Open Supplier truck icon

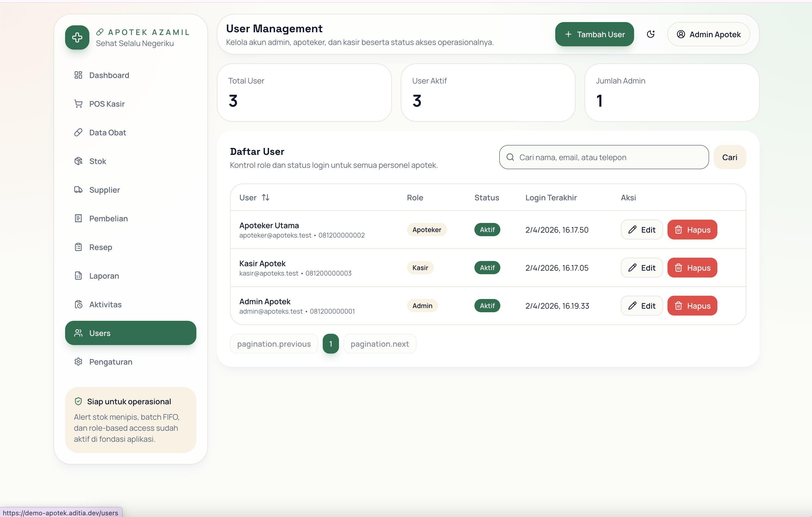(x=78, y=190)
